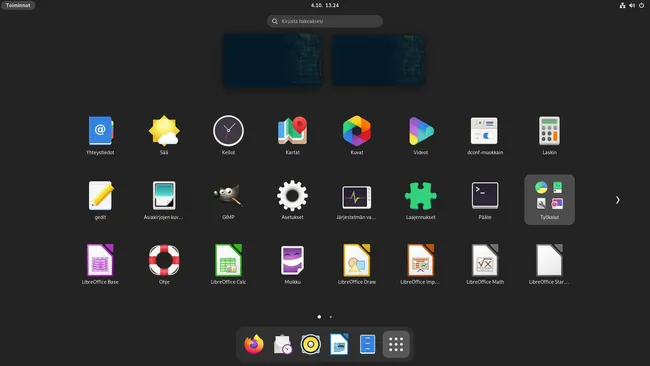Expand the Työkalut app folder

point(550,199)
